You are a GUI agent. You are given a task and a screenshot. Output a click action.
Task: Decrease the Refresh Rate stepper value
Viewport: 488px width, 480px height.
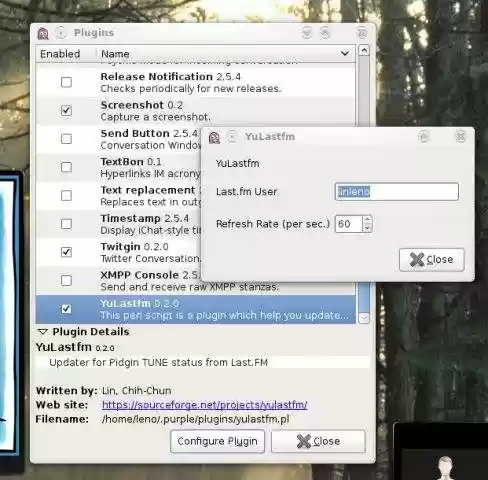[x=367, y=228]
